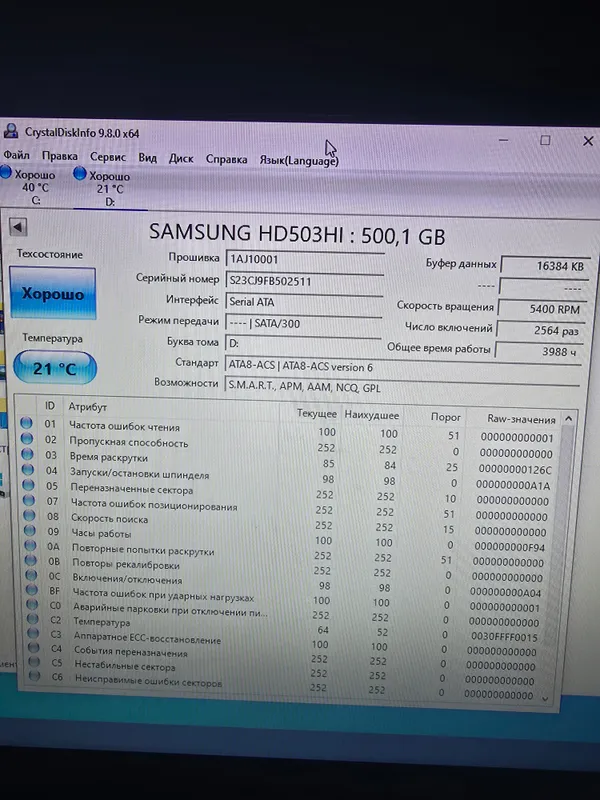This screenshot has height=800, width=600.
Task: Click the attribute list vertical scrollbar track
Action: click(x=558, y=561)
